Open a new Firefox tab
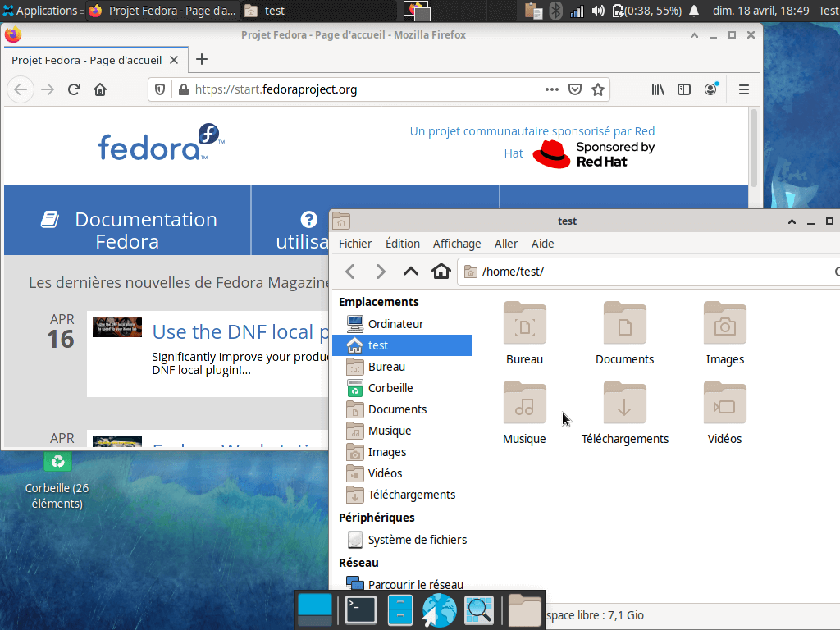 (x=202, y=59)
